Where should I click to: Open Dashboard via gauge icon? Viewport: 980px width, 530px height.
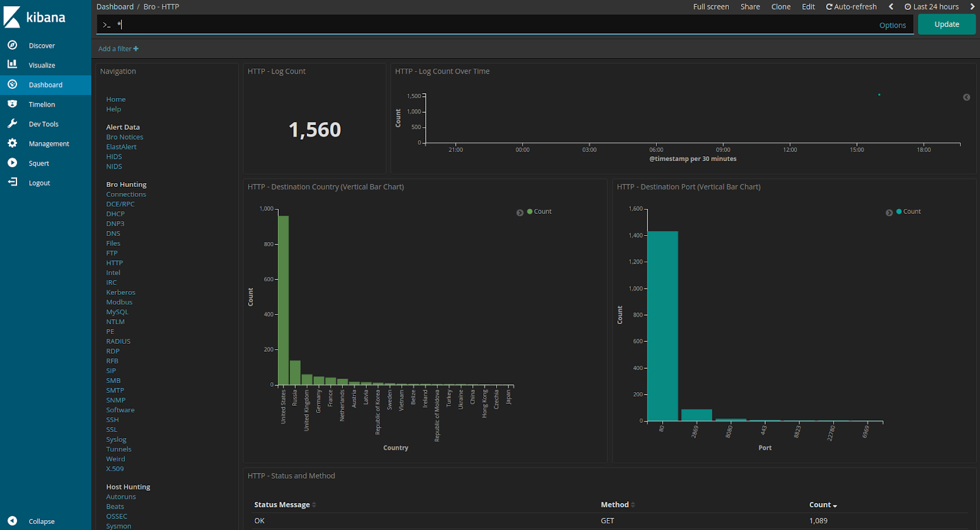12,84
